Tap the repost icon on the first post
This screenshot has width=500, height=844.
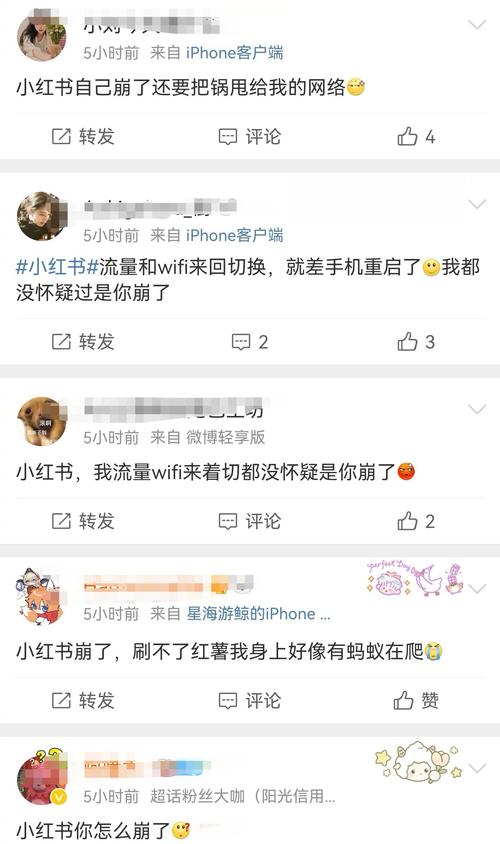61,137
